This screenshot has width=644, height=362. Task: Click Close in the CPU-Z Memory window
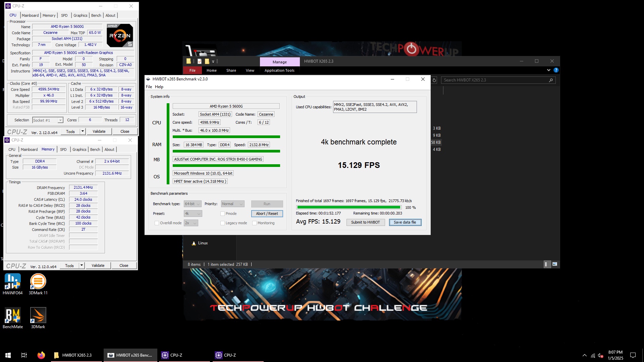[124, 265]
